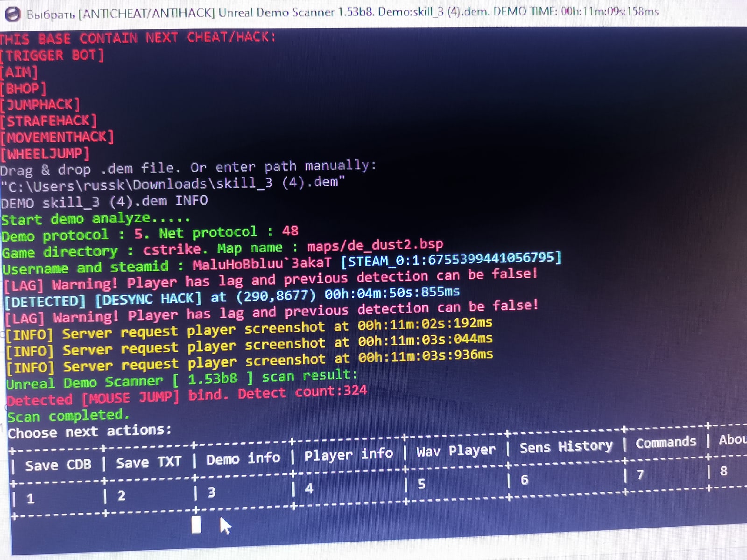
Task: Open the Sens History option
Action: [x=566, y=447]
